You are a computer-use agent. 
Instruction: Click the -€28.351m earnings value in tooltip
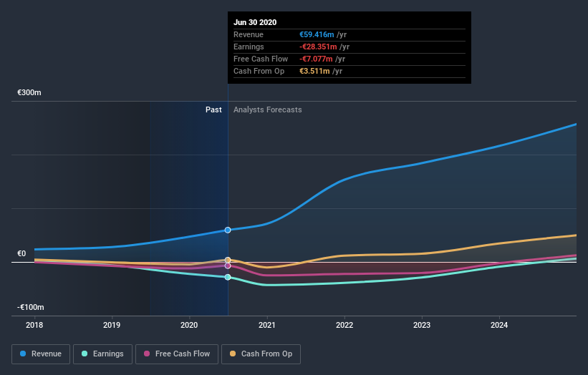click(318, 47)
